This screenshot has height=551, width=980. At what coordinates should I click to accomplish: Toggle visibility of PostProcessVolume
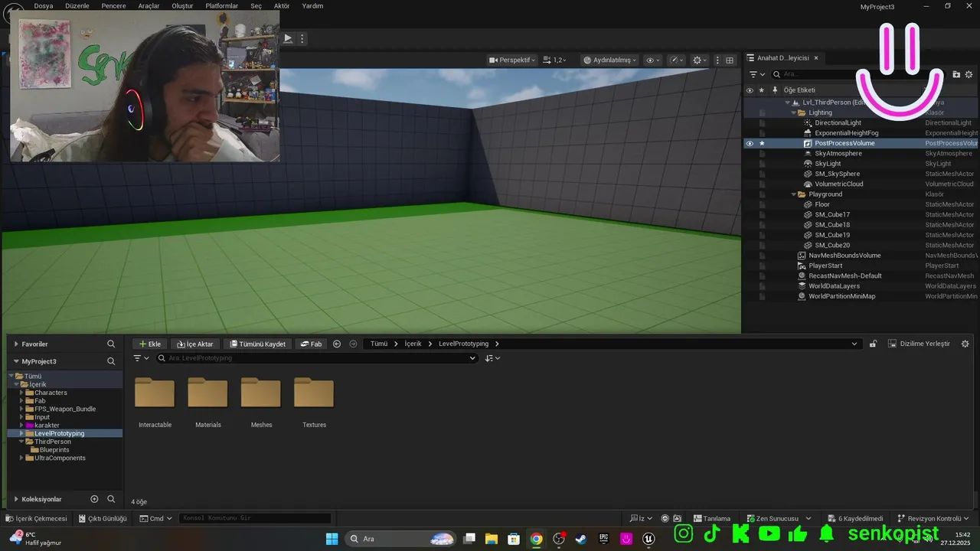(x=750, y=143)
